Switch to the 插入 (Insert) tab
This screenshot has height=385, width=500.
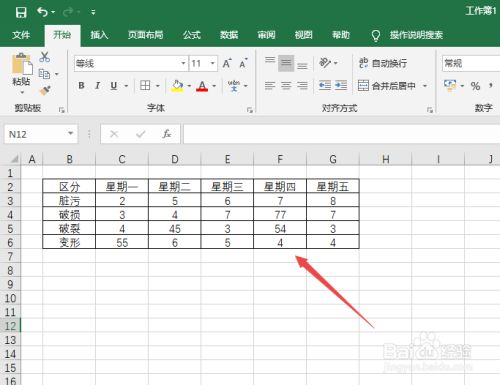(x=99, y=35)
